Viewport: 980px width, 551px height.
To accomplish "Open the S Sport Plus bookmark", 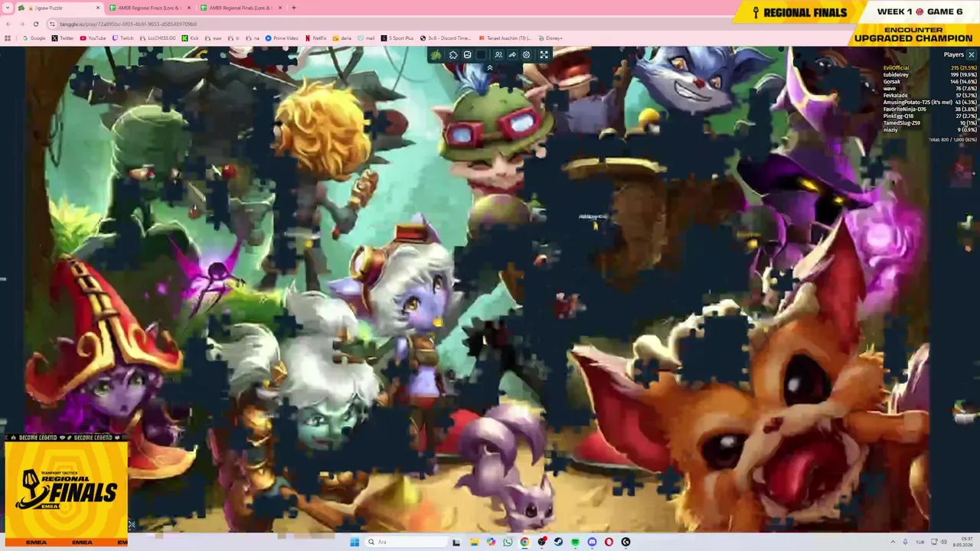I will tap(397, 37).
